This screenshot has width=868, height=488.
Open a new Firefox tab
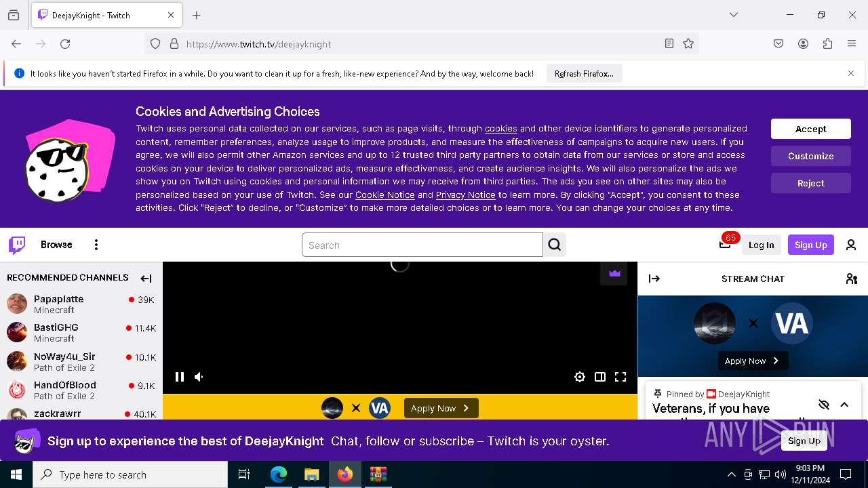197,15
